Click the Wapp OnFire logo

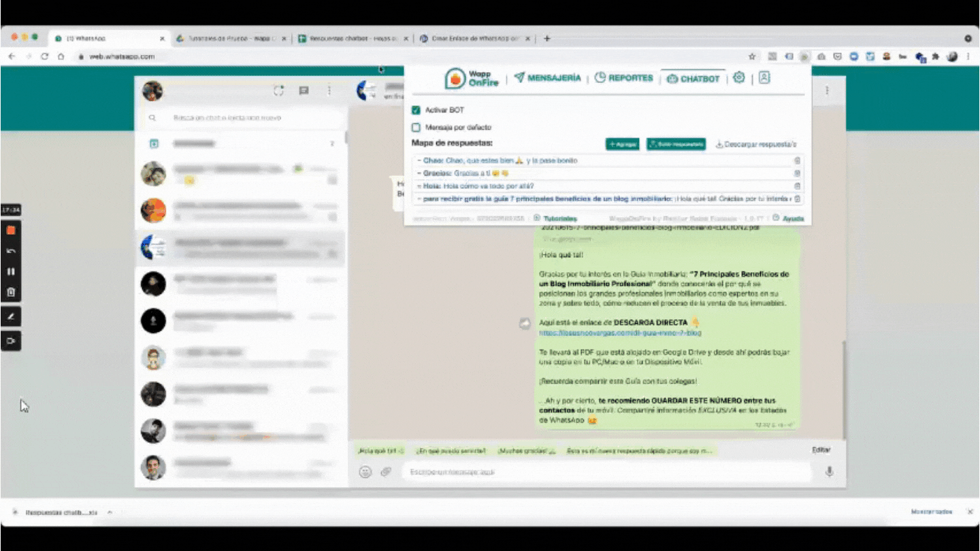pos(472,78)
